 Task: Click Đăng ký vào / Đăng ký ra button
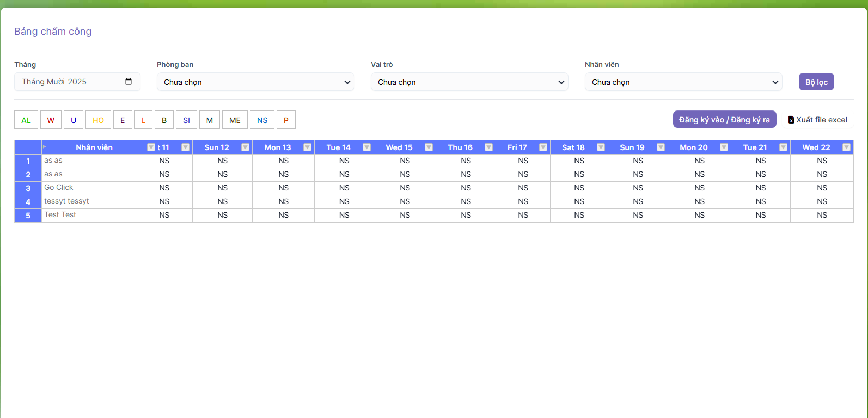(724, 120)
